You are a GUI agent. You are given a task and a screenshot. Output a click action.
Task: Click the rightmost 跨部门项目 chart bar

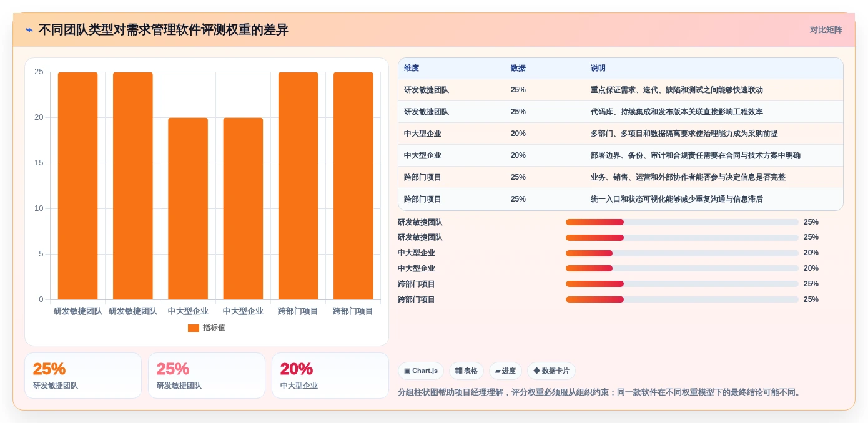pyautogui.click(x=353, y=186)
